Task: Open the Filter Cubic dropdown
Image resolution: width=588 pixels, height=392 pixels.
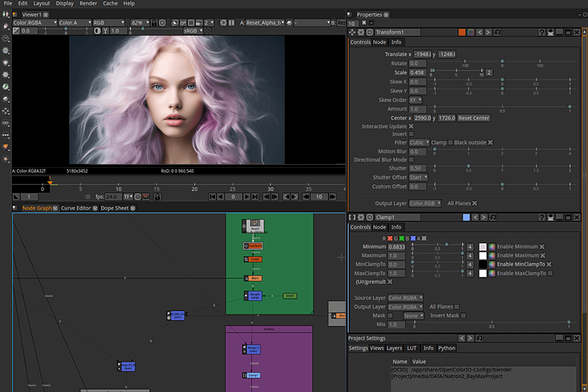Action: [x=419, y=143]
